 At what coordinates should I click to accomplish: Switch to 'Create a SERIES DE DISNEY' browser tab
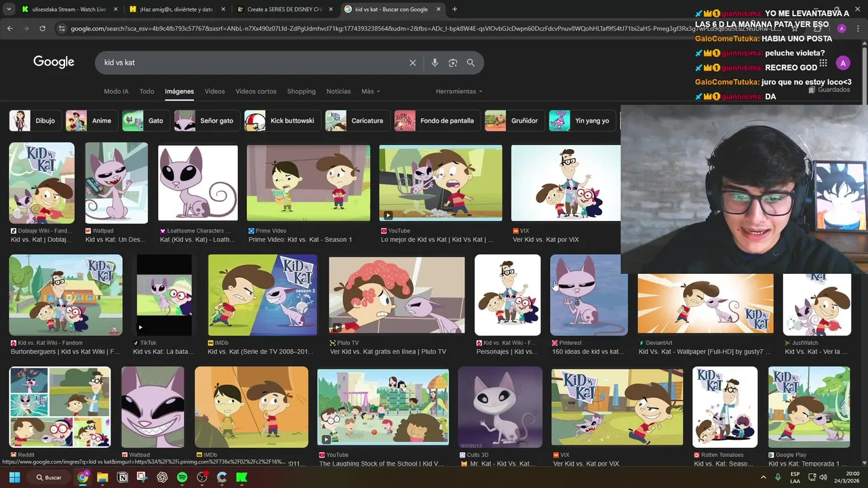coord(283,9)
